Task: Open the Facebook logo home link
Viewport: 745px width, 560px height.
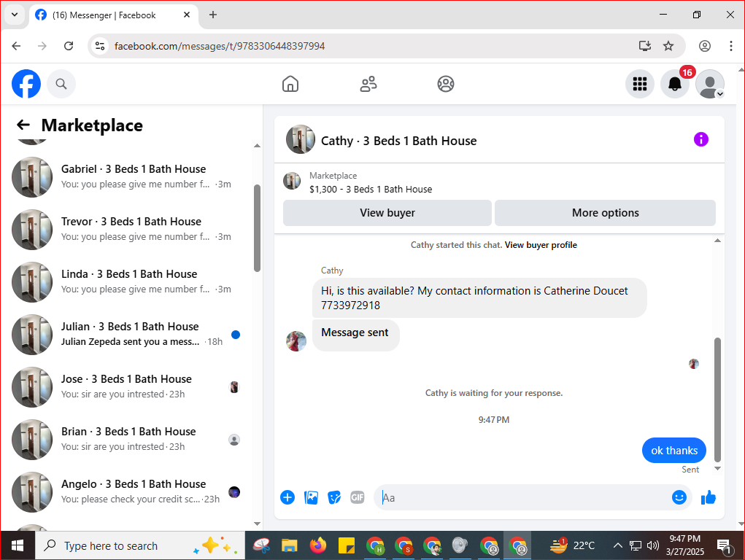Action: point(26,84)
